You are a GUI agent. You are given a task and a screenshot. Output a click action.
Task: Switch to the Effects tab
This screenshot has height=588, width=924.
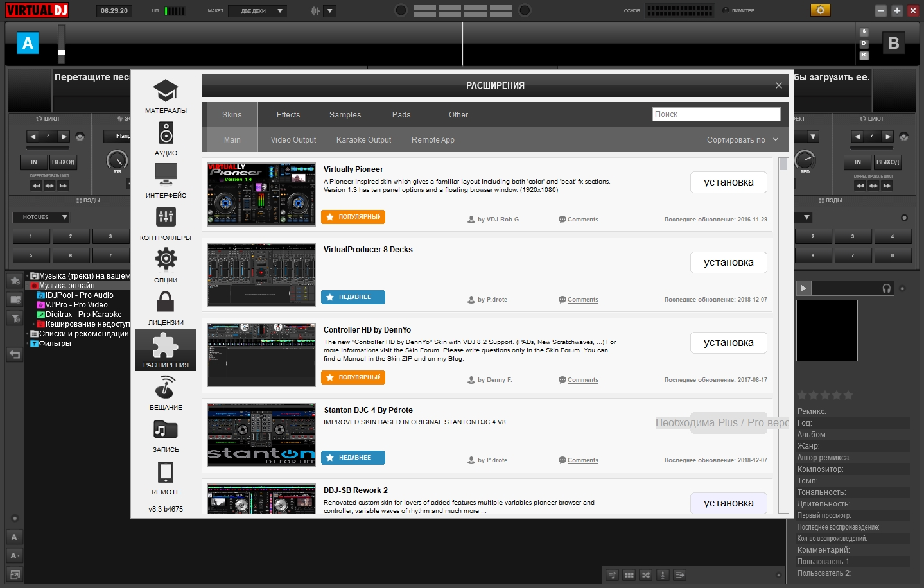point(288,115)
